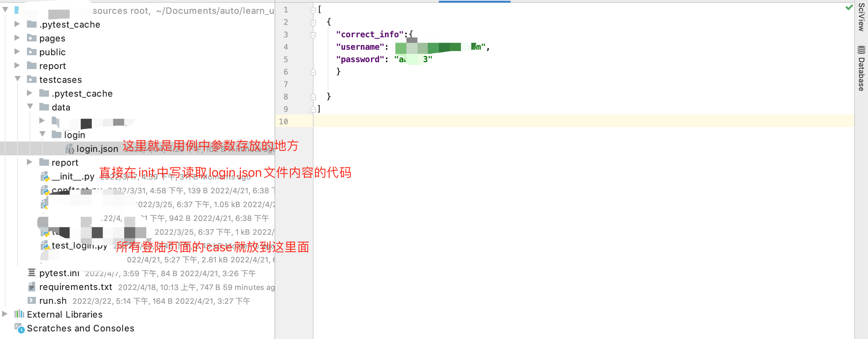Select the pages folder label
868x339 pixels.
(x=52, y=38)
